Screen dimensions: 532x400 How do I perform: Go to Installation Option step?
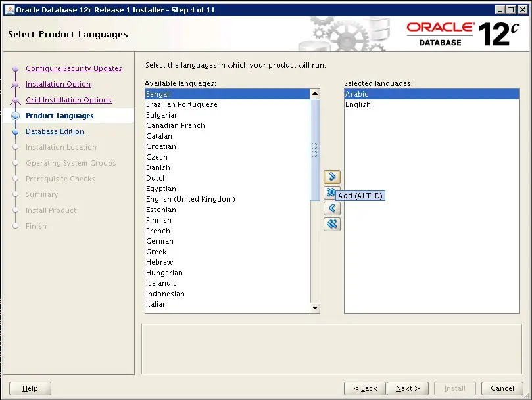click(58, 84)
